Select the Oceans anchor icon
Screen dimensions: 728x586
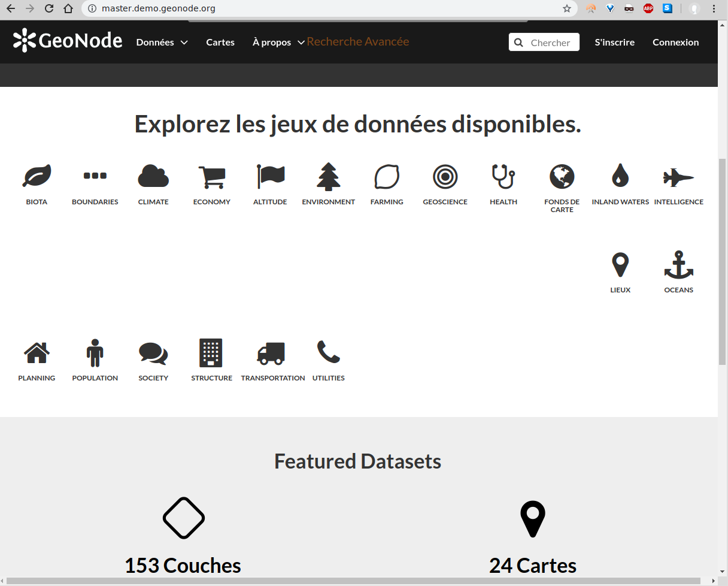tap(679, 265)
